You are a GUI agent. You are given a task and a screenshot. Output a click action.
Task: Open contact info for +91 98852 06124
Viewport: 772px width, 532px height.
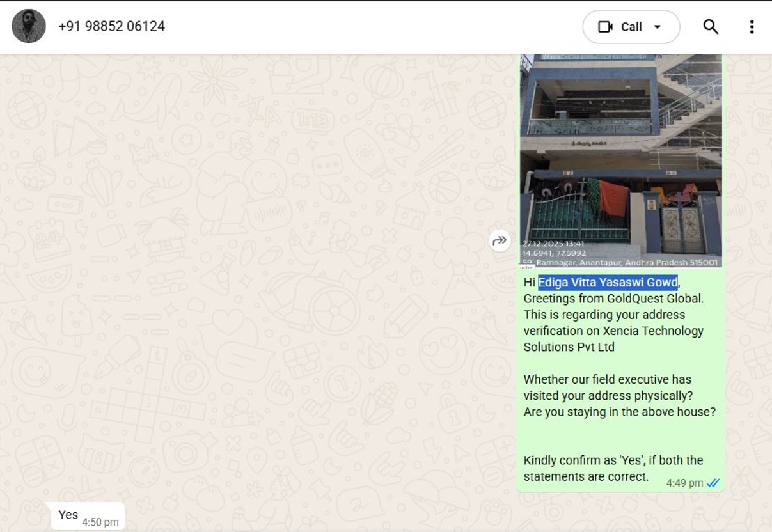(112, 26)
